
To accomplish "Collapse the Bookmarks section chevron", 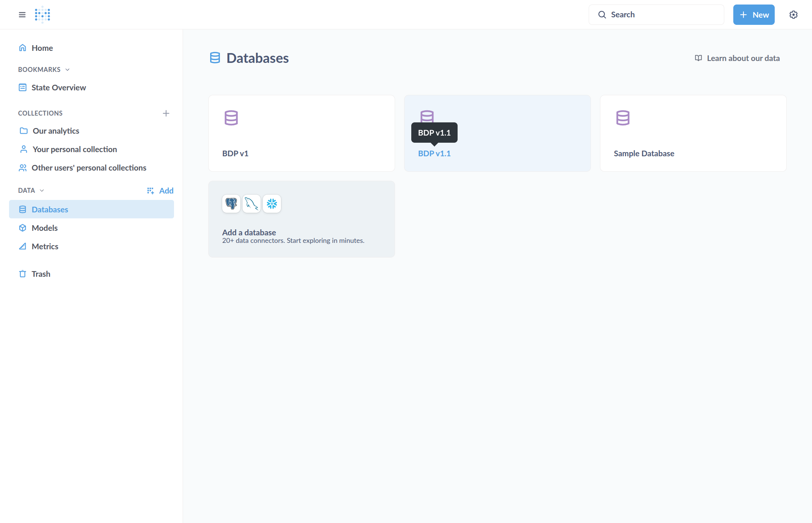I will (x=67, y=70).
